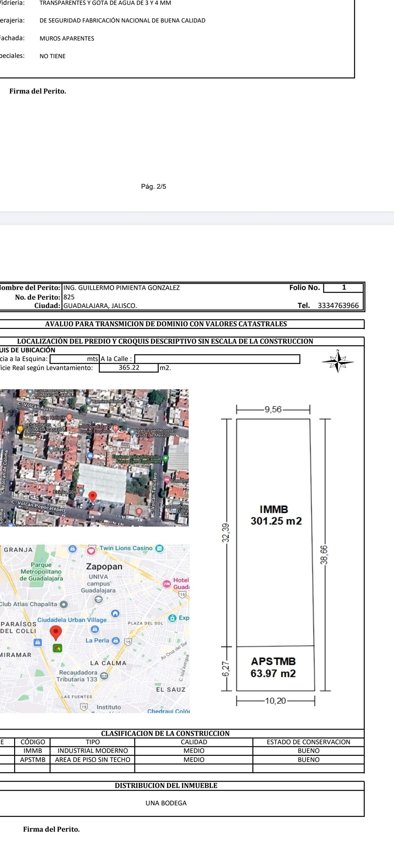Click the 'LOCALIZACIÓN DEL PREDIO Y CROQUIS' heading
The height and width of the screenshot is (868, 394).
(x=165, y=341)
